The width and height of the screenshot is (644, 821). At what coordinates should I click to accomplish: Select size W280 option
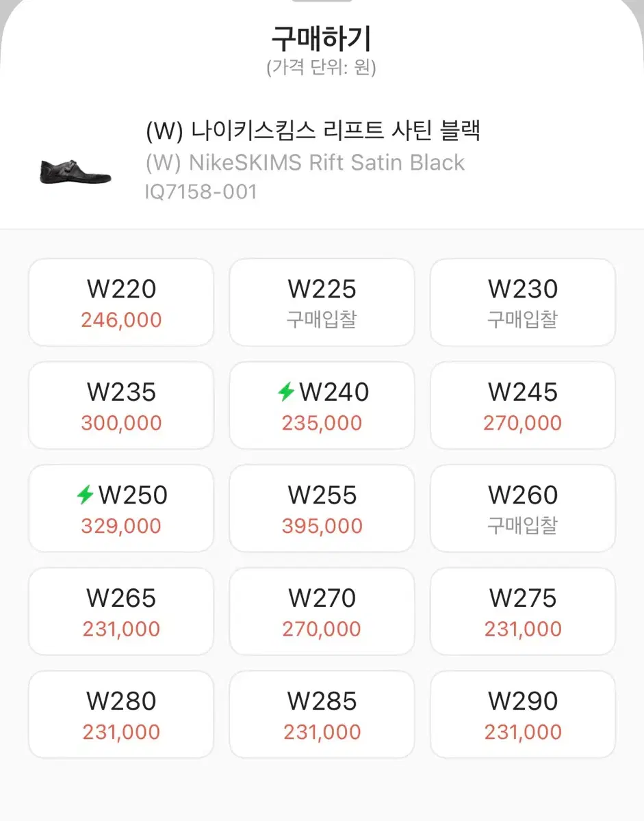coord(121,714)
